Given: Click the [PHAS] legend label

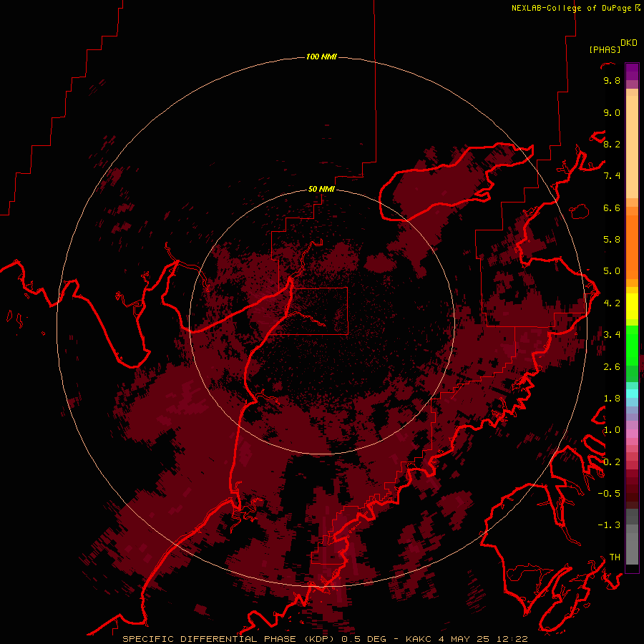Looking at the screenshot, I should (605, 49).
